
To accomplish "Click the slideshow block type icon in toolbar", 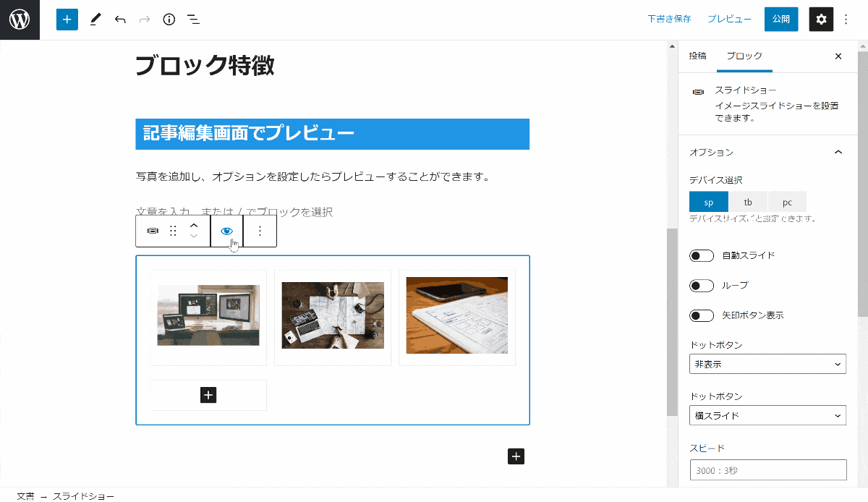I will [x=153, y=231].
